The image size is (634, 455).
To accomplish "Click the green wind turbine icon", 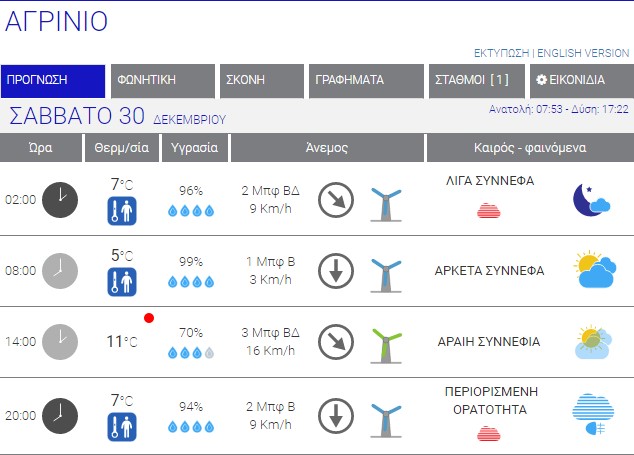I will pyautogui.click(x=386, y=344).
